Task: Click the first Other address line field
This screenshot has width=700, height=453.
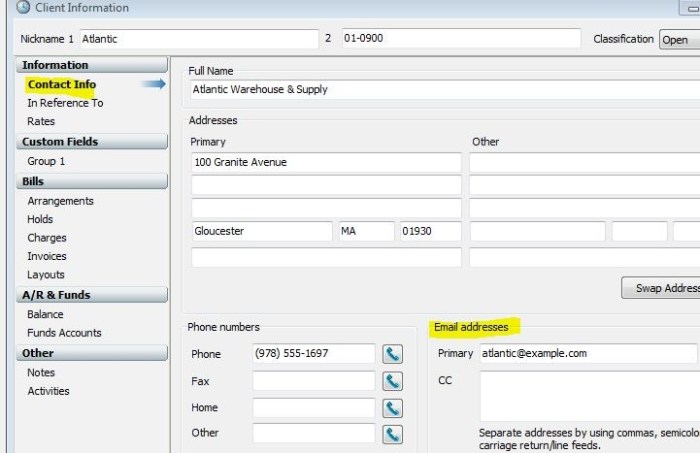Action: [584, 162]
